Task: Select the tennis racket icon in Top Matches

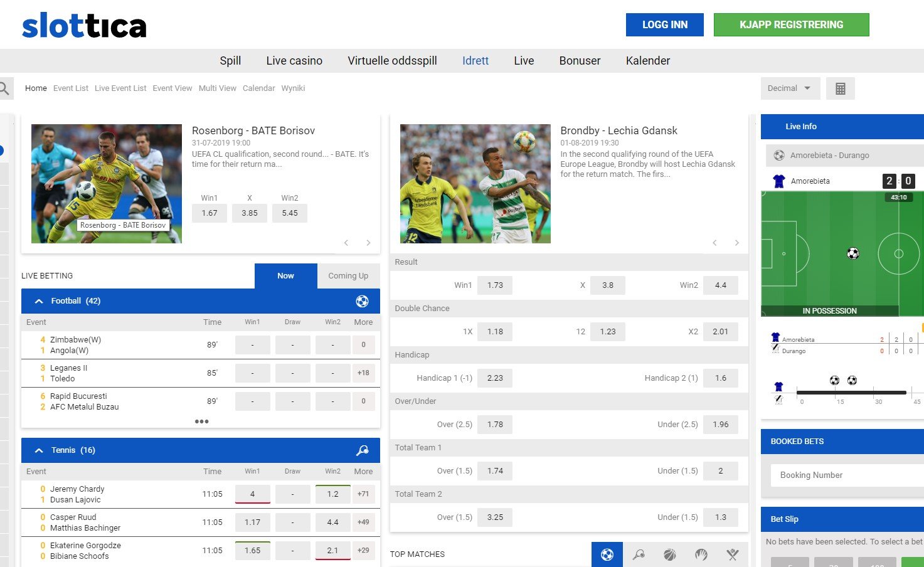Action: pyautogui.click(x=638, y=554)
